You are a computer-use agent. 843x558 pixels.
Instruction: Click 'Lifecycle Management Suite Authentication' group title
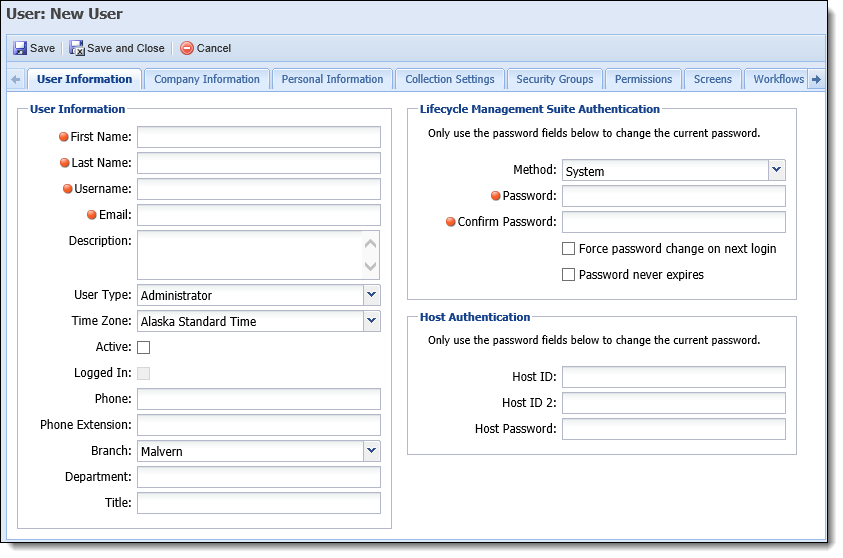(540, 109)
